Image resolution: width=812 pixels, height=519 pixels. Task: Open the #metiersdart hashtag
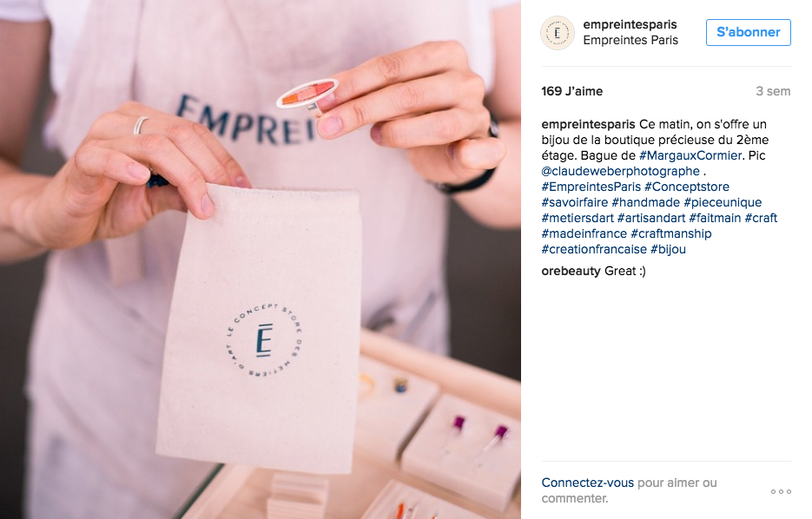click(578, 218)
